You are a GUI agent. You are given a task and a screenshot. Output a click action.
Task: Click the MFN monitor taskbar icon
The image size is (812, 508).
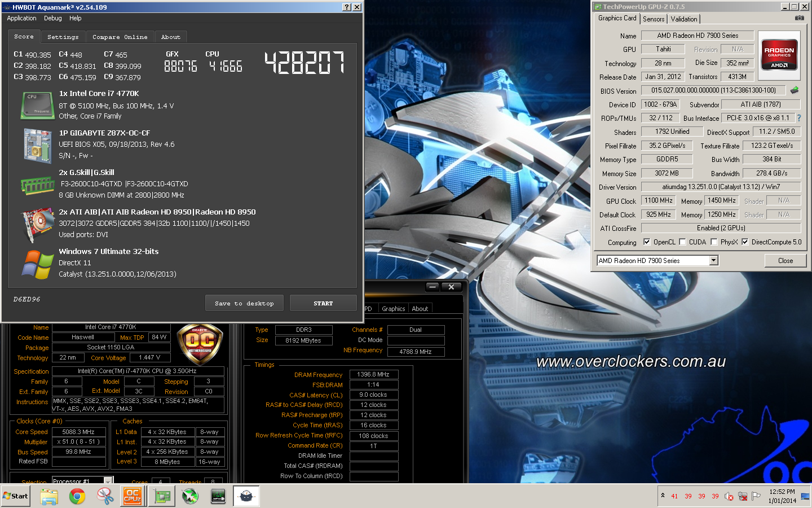218,496
